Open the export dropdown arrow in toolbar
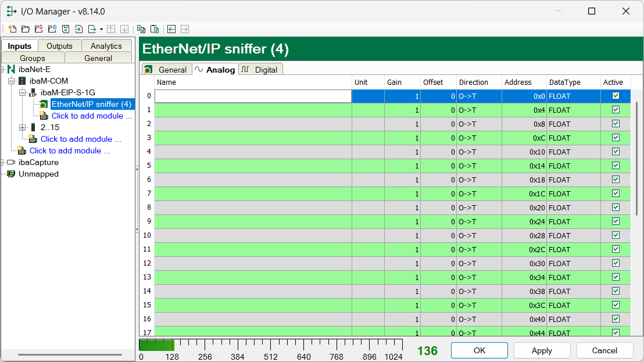The height and width of the screenshot is (362, 644). pos(101,30)
